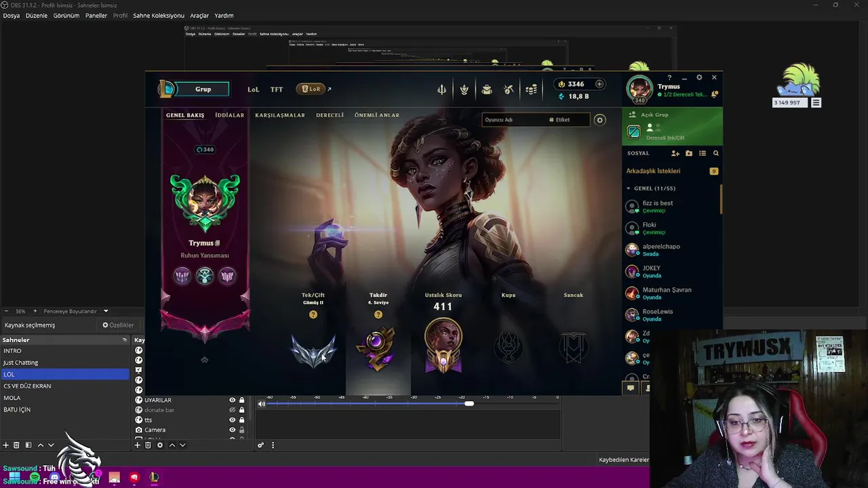Click the add friend icon

click(675, 153)
